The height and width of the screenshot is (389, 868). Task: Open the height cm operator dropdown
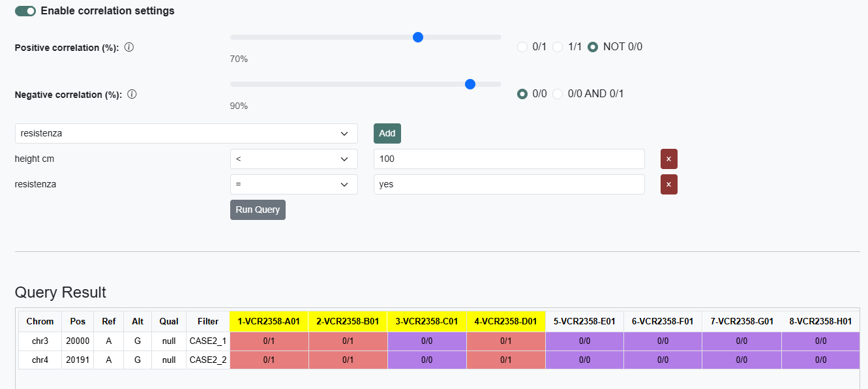[293, 159]
